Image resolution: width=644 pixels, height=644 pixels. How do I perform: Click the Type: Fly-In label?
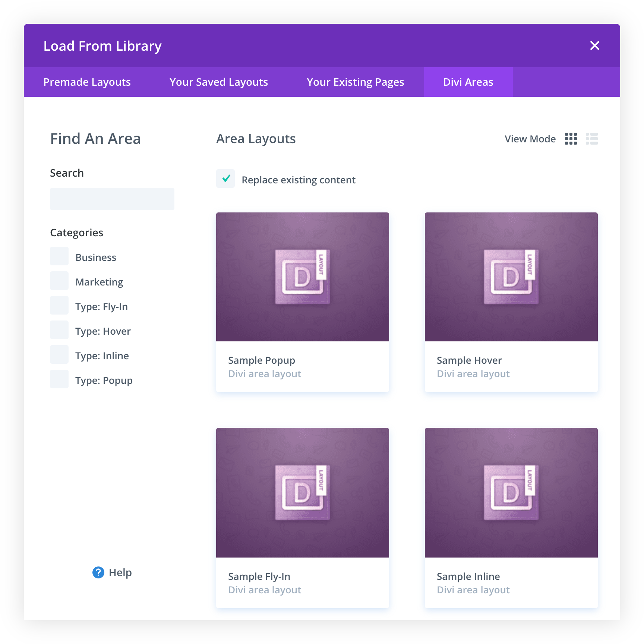[x=101, y=307]
